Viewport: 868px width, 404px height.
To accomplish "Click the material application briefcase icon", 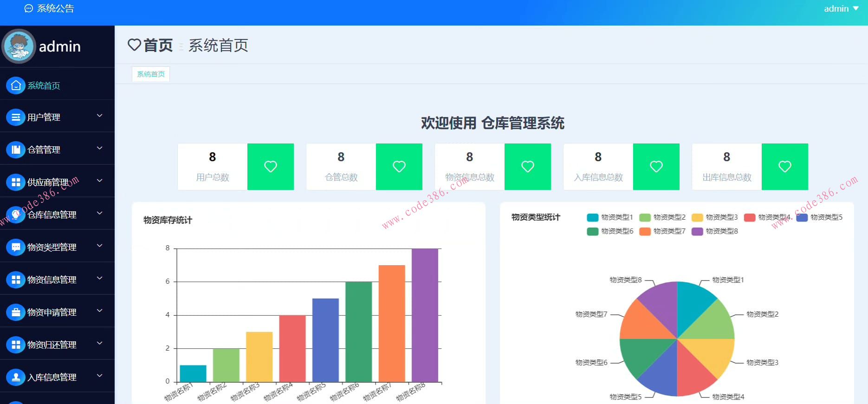I will [x=16, y=312].
